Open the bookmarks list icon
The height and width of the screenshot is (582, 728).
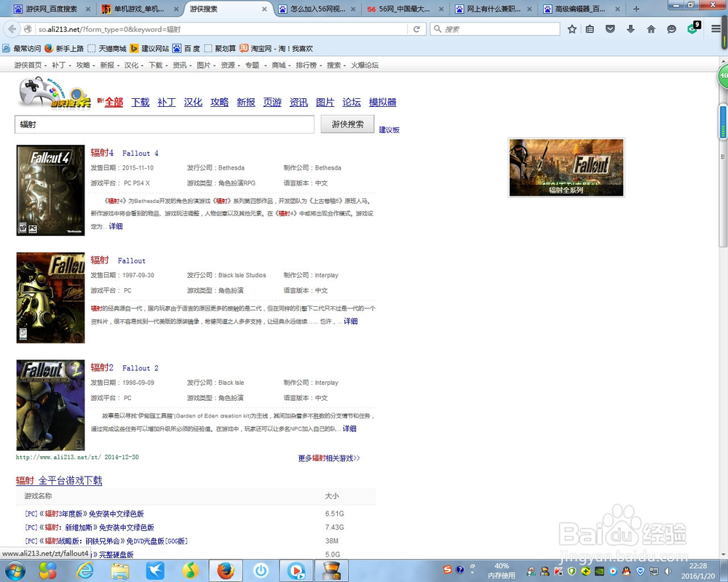point(590,29)
